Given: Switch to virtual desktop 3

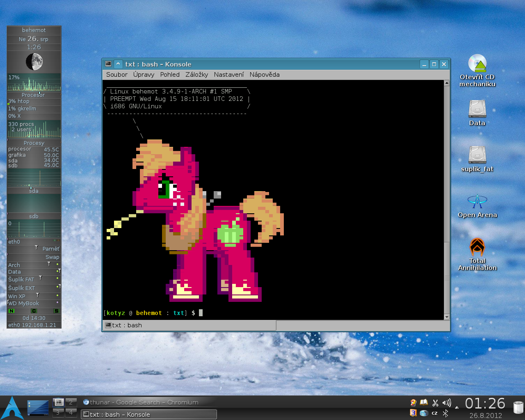Looking at the screenshot, I should tap(59, 413).
